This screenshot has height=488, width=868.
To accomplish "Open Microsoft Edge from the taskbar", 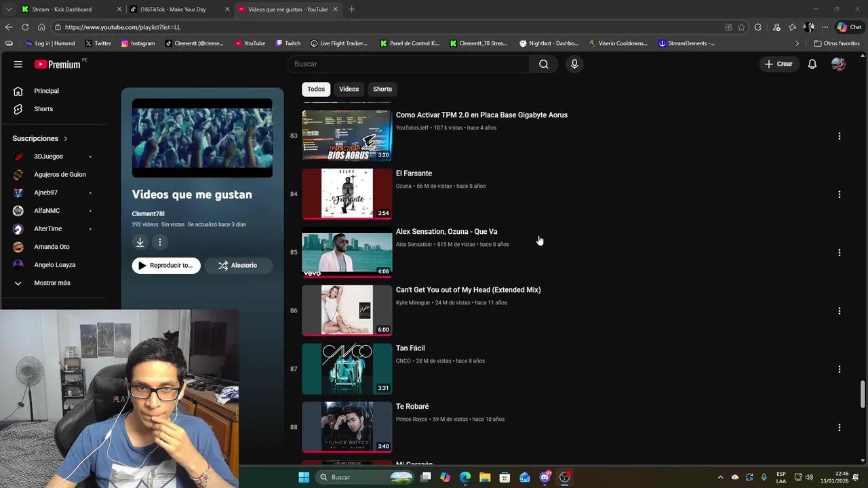I will pyautogui.click(x=465, y=477).
